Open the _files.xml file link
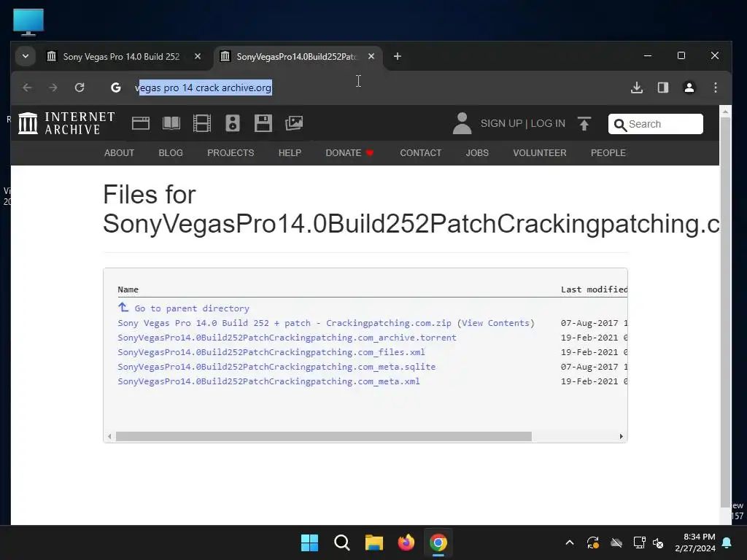The width and height of the screenshot is (747, 560). [271, 352]
